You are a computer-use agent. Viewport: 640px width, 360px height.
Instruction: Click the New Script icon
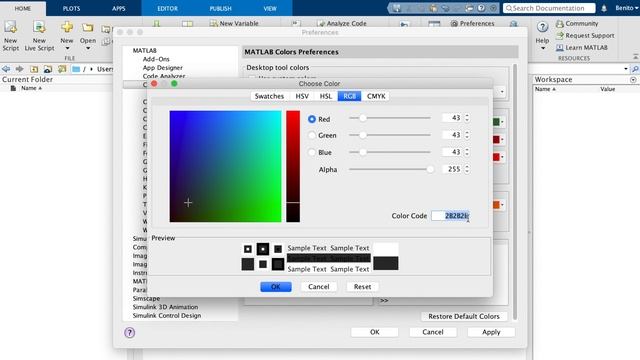[x=11, y=27]
